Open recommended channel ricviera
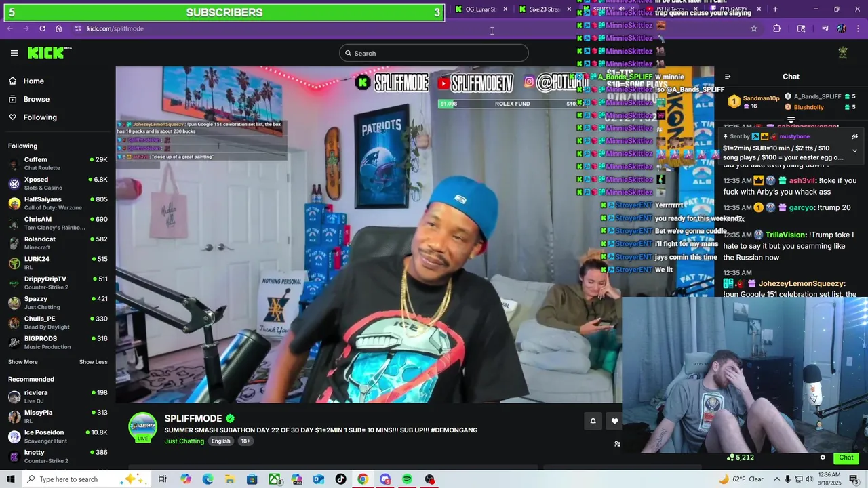Screen dimensions: 868x488 tap(58, 396)
